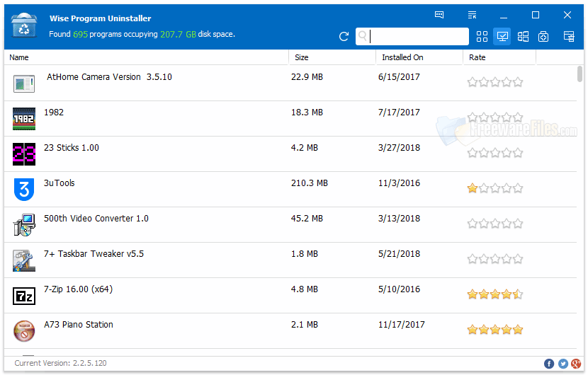
Task: Click the 500th Video Converter icon
Action: coord(24,225)
